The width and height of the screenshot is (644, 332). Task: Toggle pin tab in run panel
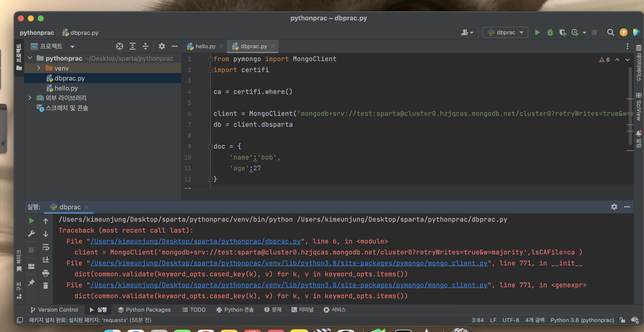(x=32, y=283)
